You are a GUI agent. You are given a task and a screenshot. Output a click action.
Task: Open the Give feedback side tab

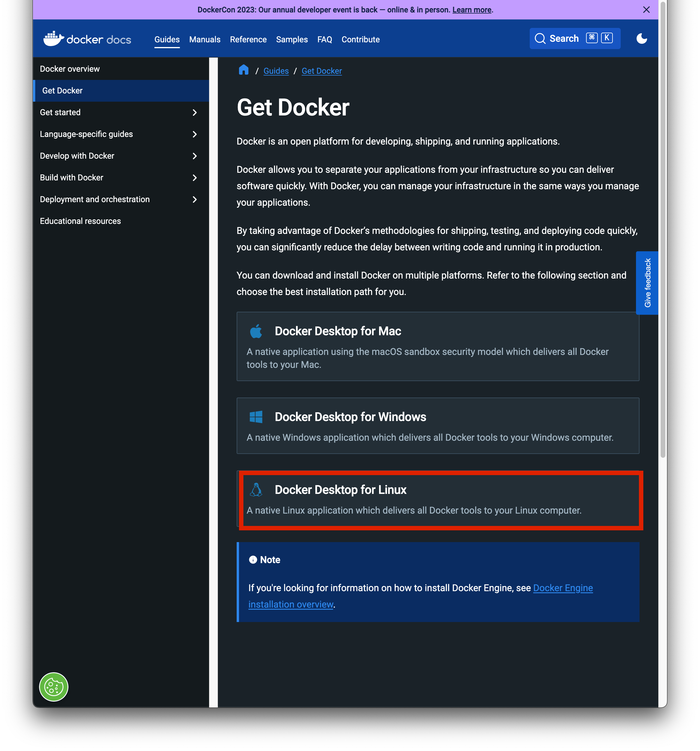647,283
